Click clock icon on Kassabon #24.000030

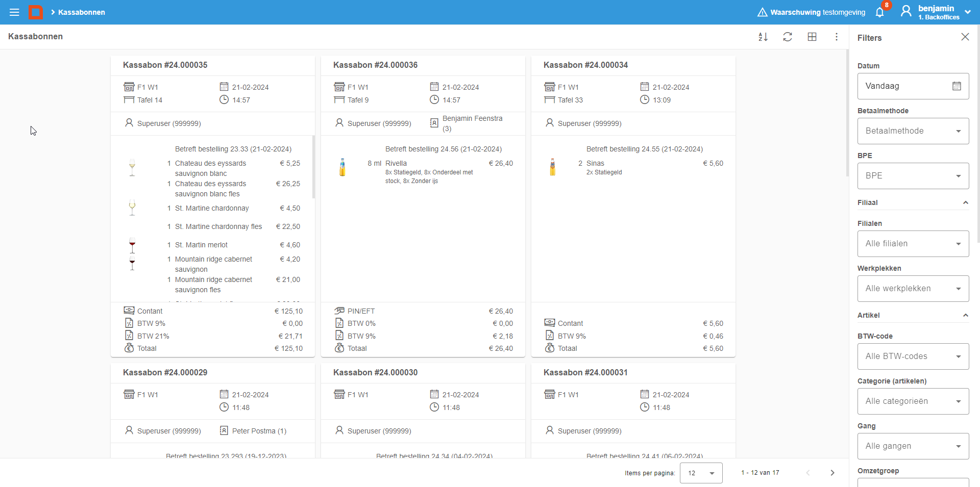pyautogui.click(x=434, y=407)
